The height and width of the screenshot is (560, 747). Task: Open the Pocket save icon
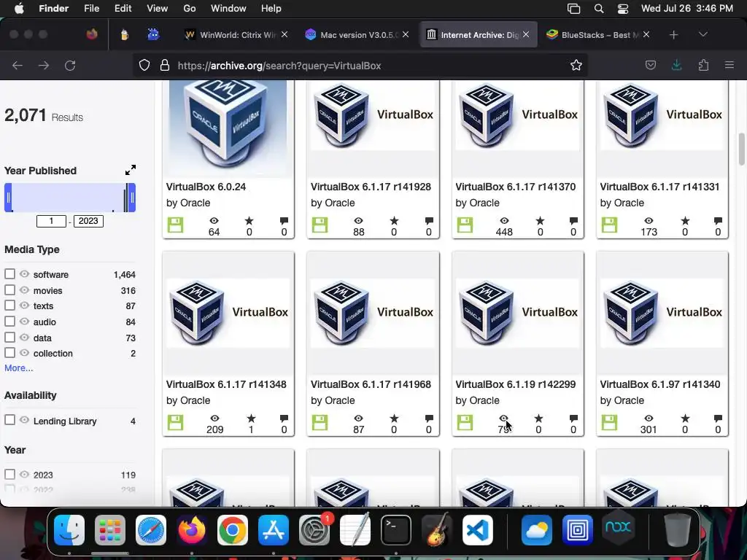coord(650,65)
